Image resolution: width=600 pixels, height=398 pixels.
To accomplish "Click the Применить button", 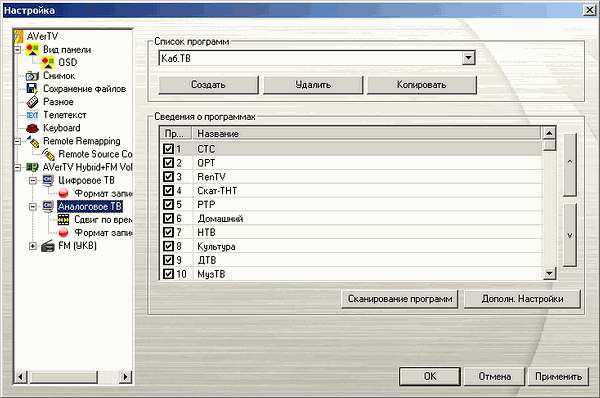I will point(558,377).
